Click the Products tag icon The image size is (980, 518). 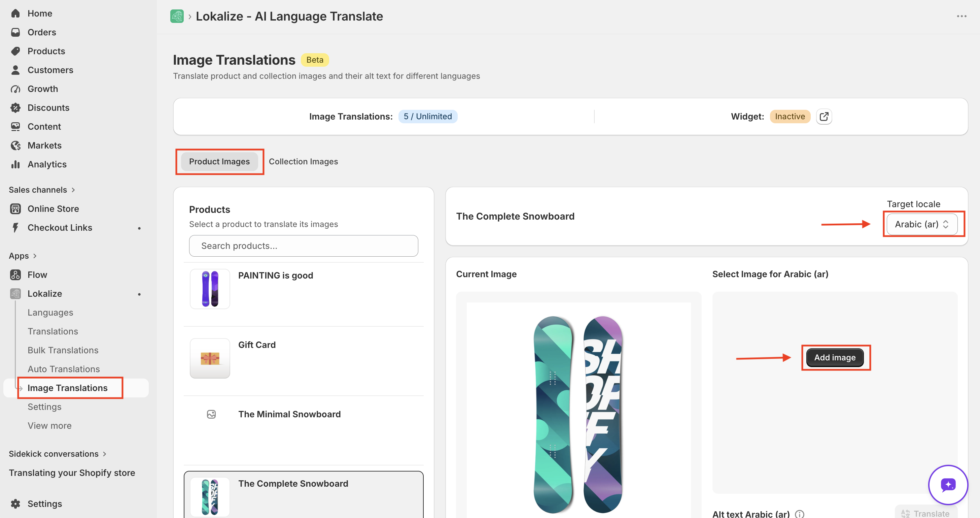[x=15, y=51]
